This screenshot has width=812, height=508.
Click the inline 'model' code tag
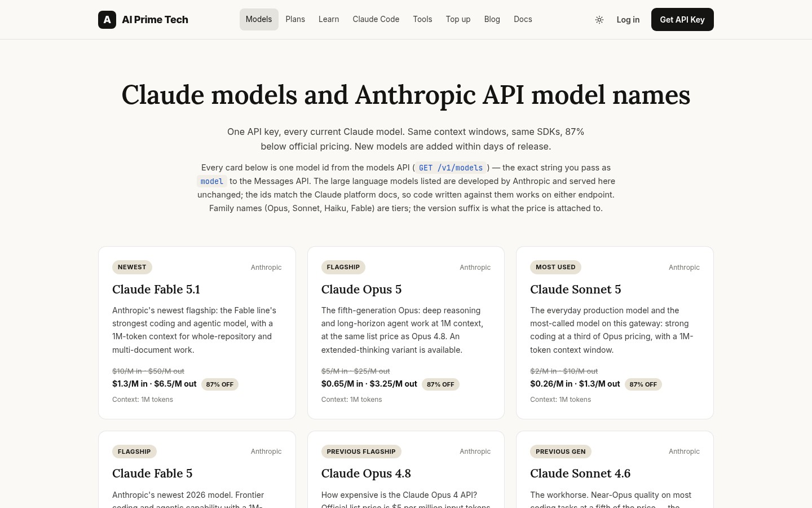click(x=212, y=181)
